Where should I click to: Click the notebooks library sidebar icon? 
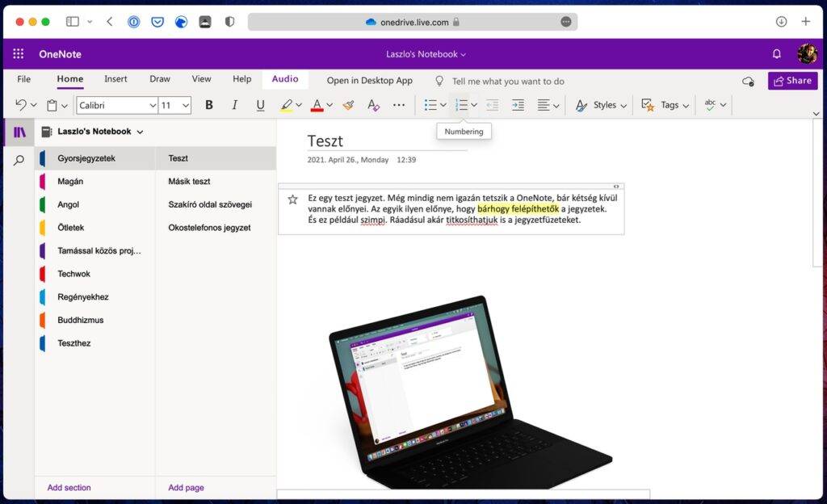19,132
